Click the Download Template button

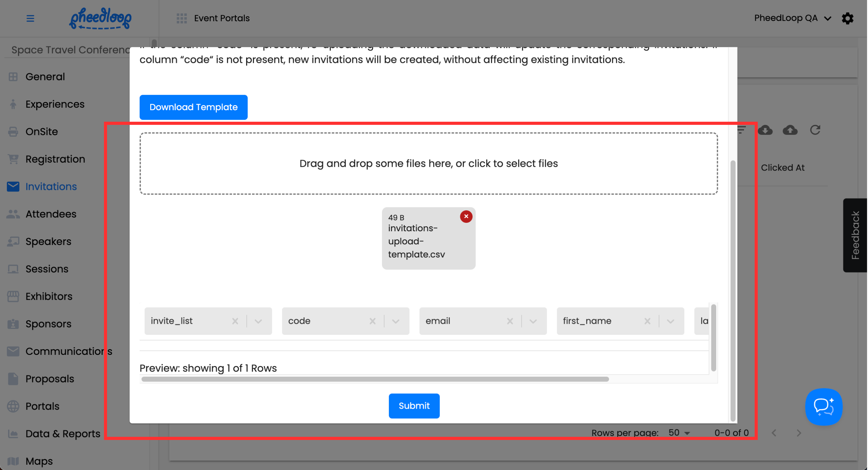pos(194,107)
